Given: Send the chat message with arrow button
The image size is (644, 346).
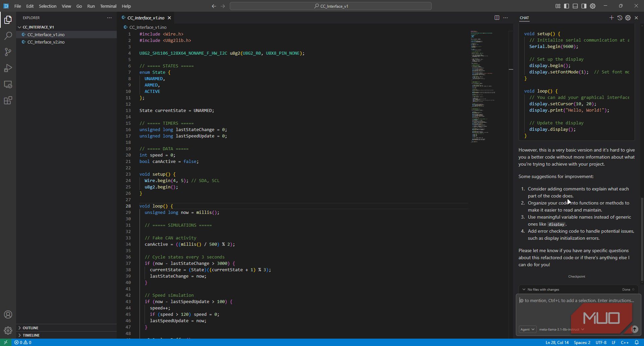Looking at the screenshot, I should [634, 329].
